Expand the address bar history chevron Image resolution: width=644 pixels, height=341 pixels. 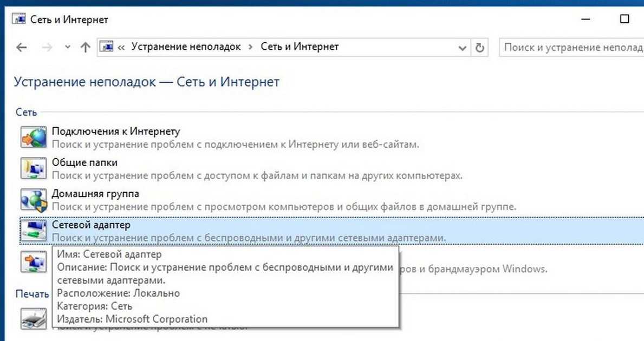point(462,48)
